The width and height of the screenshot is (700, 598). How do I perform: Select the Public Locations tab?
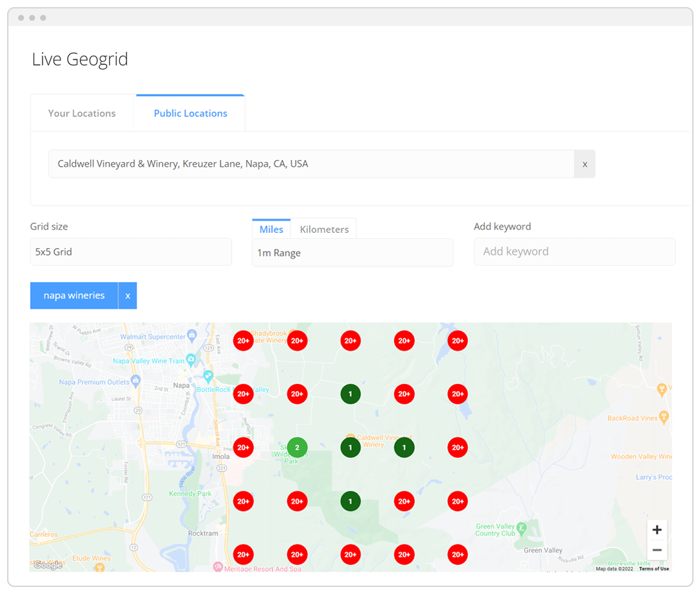[190, 114]
